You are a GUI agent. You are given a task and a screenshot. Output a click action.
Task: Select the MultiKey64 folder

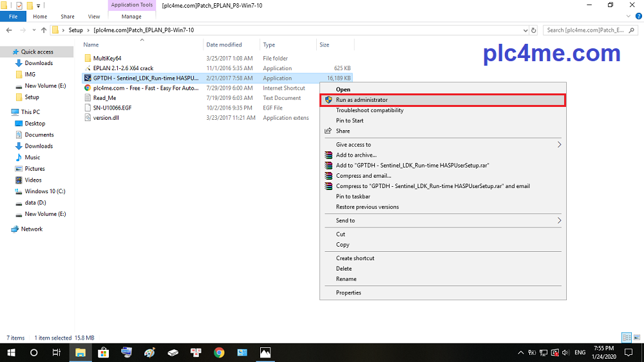(107, 58)
